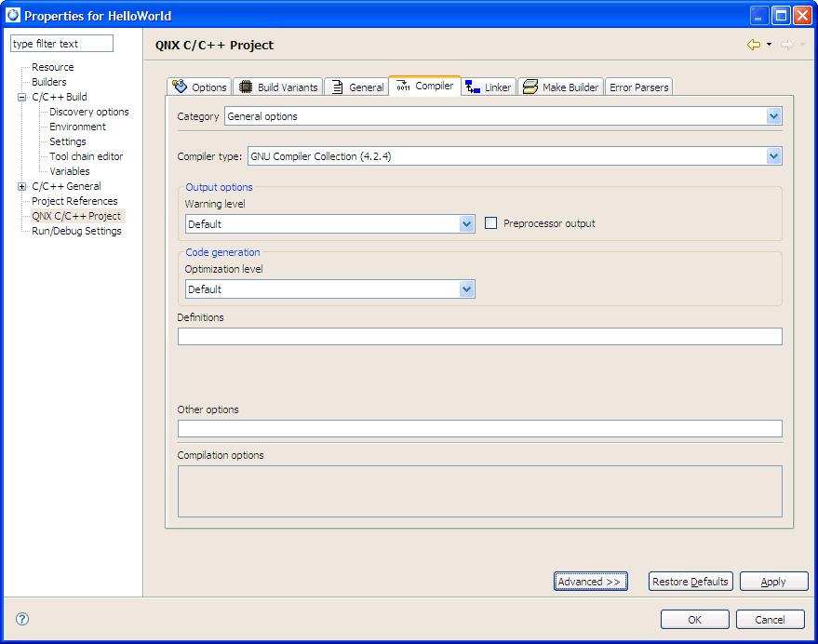
Task: Click the Advanced >> button
Action: pyautogui.click(x=590, y=582)
